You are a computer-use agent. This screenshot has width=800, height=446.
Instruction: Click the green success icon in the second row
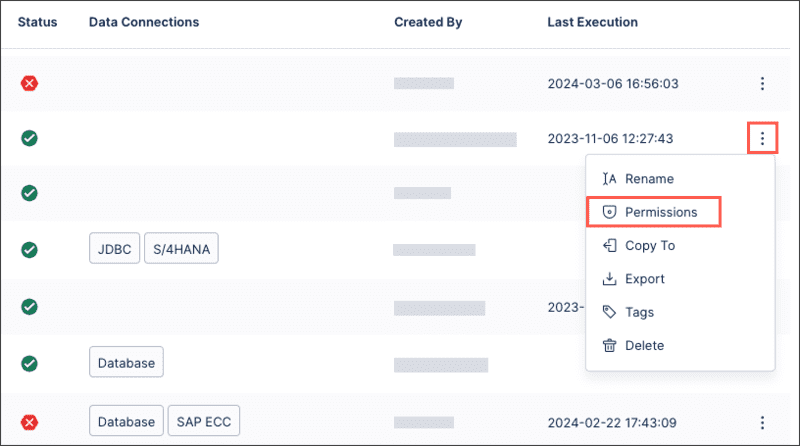[x=30, y=138]
